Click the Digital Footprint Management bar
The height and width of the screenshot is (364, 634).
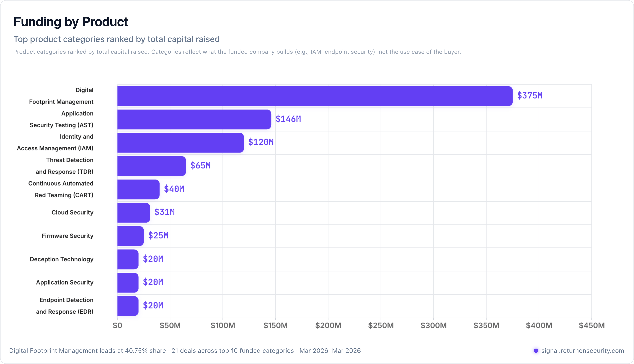pyautogui.click(x=315, y=96)
